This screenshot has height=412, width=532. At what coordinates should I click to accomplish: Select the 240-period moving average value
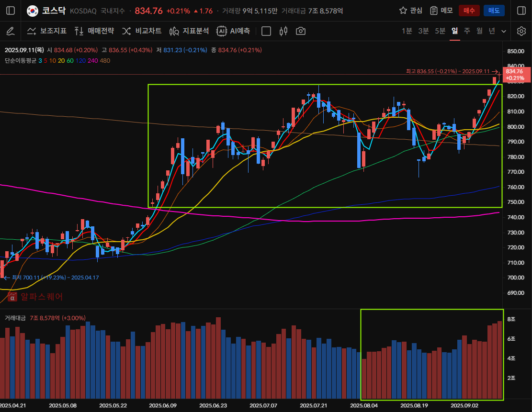(x=92, y=61)
